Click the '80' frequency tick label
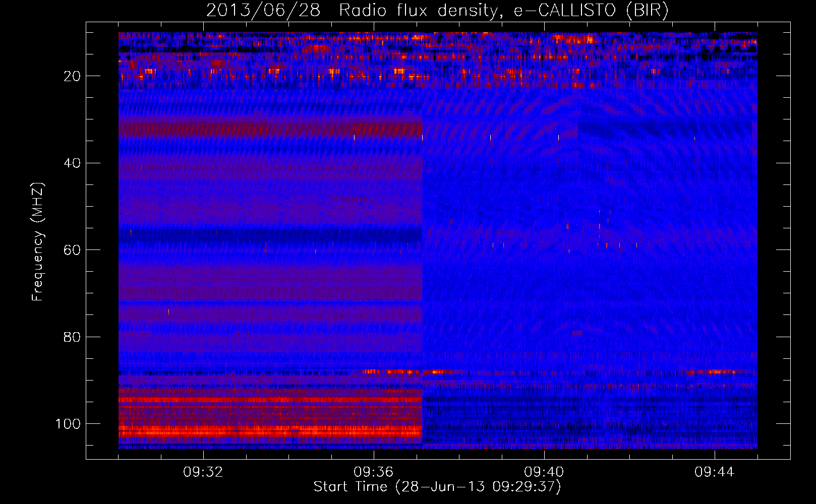Screen dimensions: 816x504 coord(73,337)
